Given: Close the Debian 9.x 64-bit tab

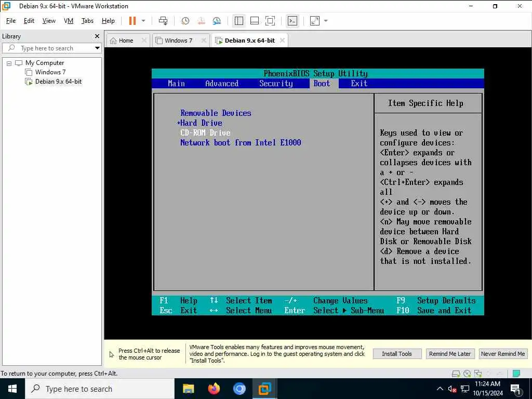Looking at the screenshot, I should (282, 41).
